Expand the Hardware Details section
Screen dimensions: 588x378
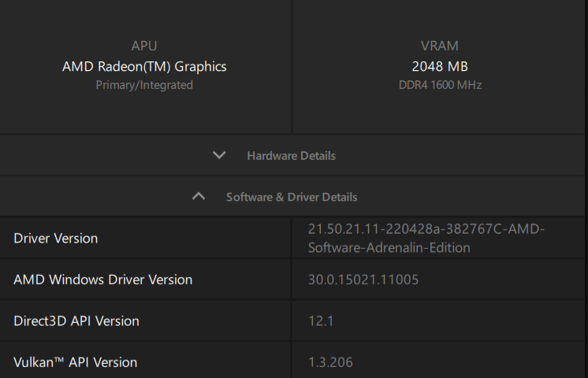coord(292,155)
